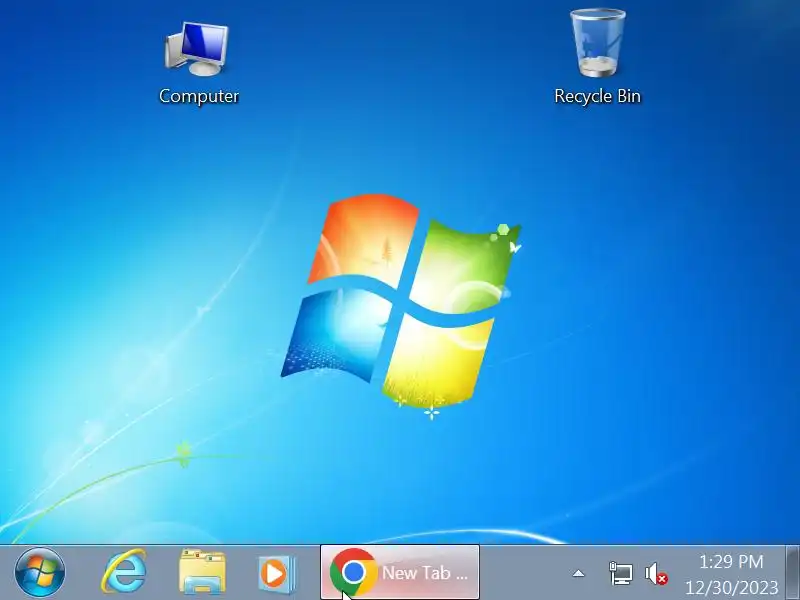The image size is (800, 600).
Task: Switch to Chrome New Tab taskbar button
Action: [399, 572]
